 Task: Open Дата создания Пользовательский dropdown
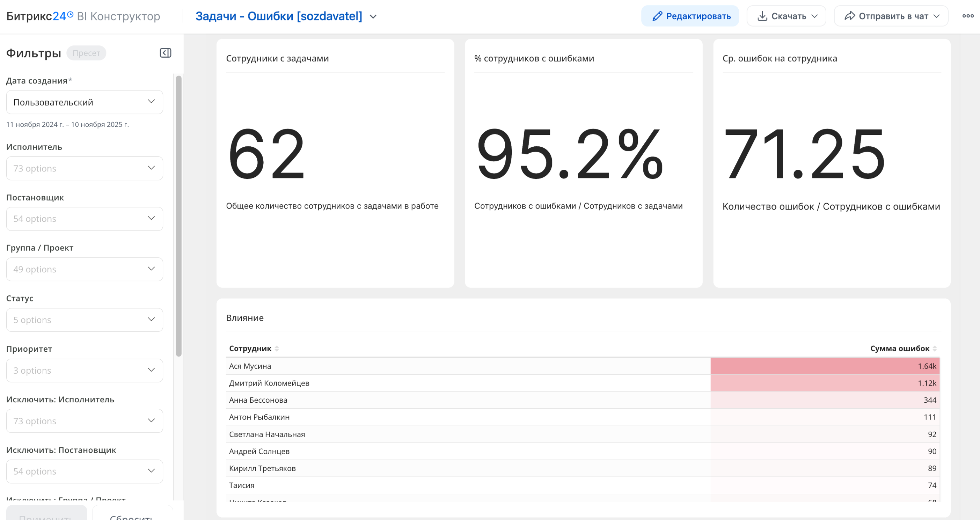pyautogui.click(x=85, y=102)
